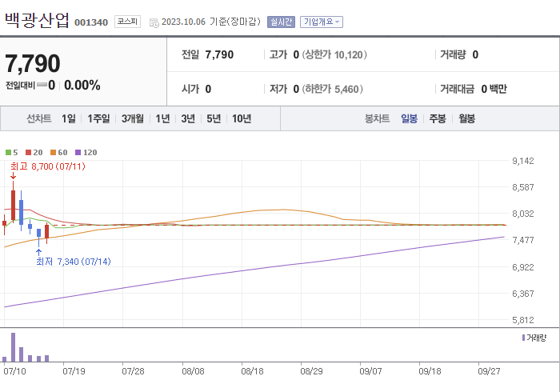The width and height of the screenshot is (560, 392).
Task: Select the 5년 line chart tab
Action: (x=214, y=118)
